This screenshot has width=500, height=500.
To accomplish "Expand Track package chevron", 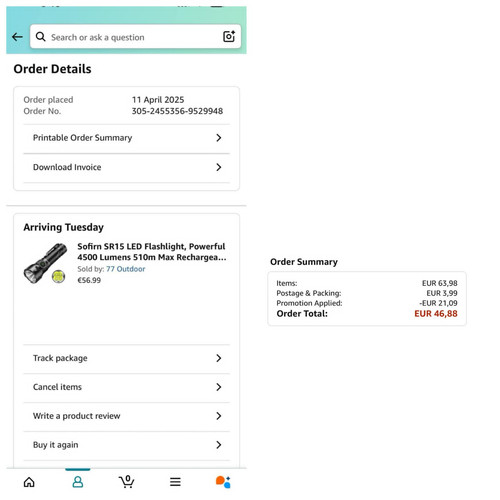I will (219, 358).
